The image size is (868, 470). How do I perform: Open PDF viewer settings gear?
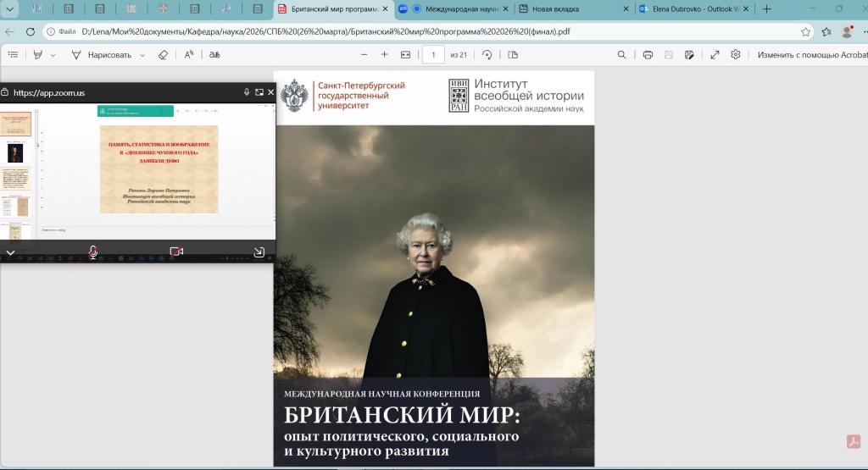click(x=736, y=54)
